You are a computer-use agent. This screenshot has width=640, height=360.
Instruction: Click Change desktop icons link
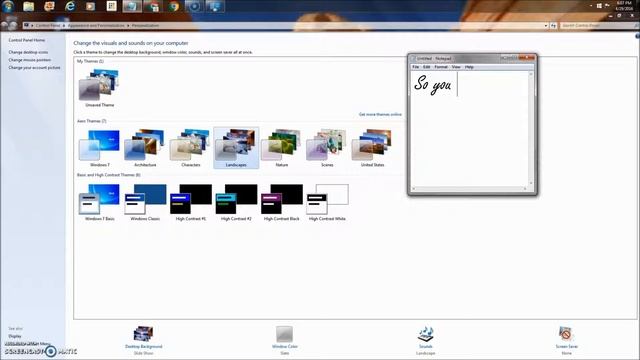(x=28, y=52)
